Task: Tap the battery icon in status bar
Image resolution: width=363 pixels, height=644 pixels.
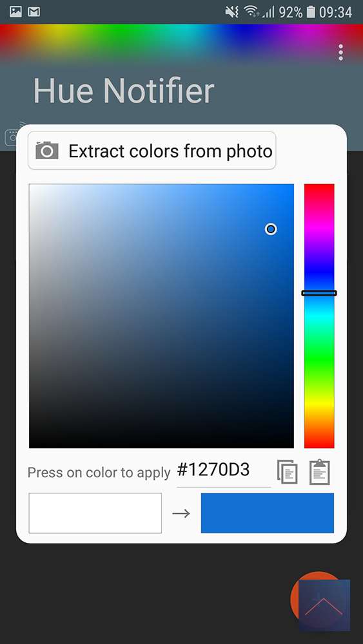Action: 311,12
